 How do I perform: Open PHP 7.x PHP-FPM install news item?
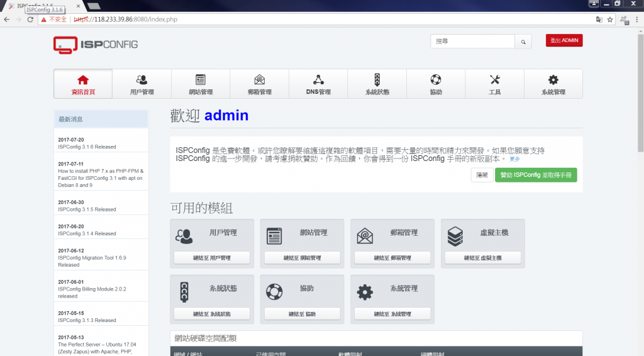(101, 178)
